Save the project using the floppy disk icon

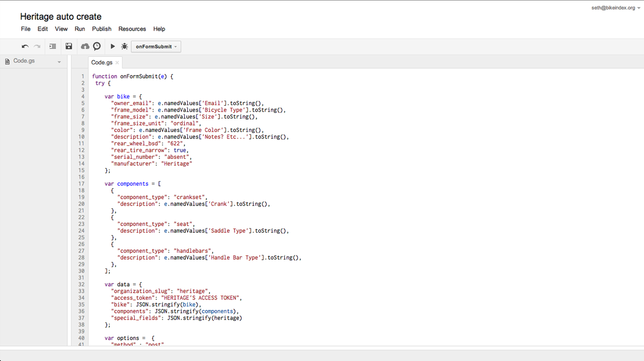pos(69,46)
